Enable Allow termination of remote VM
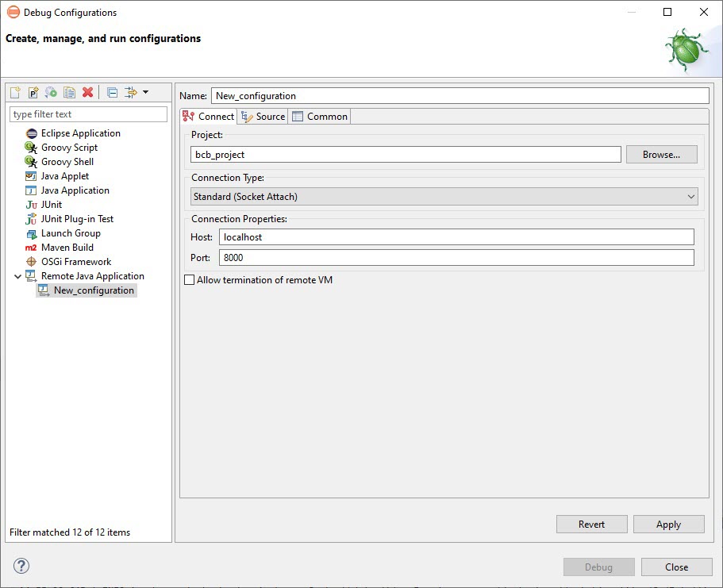This screenshot has height=588, width=723. [x=189, y=280]
